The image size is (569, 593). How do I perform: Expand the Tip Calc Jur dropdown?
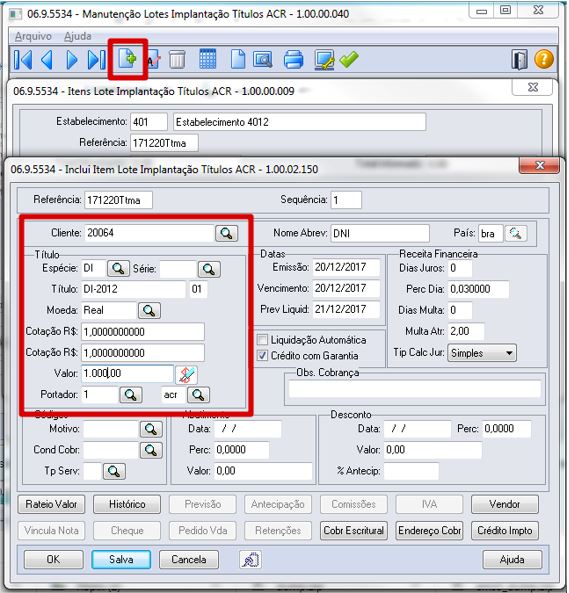pyautogui.click(x=509, y=353)
